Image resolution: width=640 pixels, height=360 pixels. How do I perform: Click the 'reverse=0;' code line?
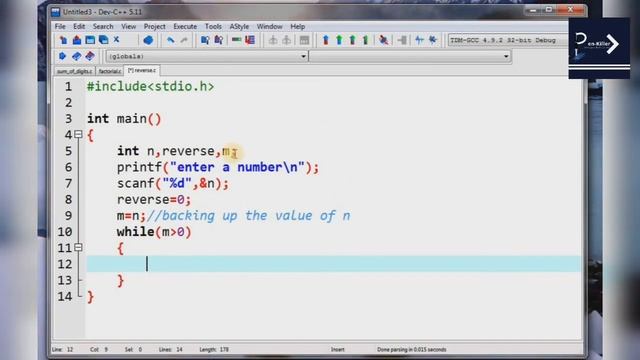coord(154,200)
